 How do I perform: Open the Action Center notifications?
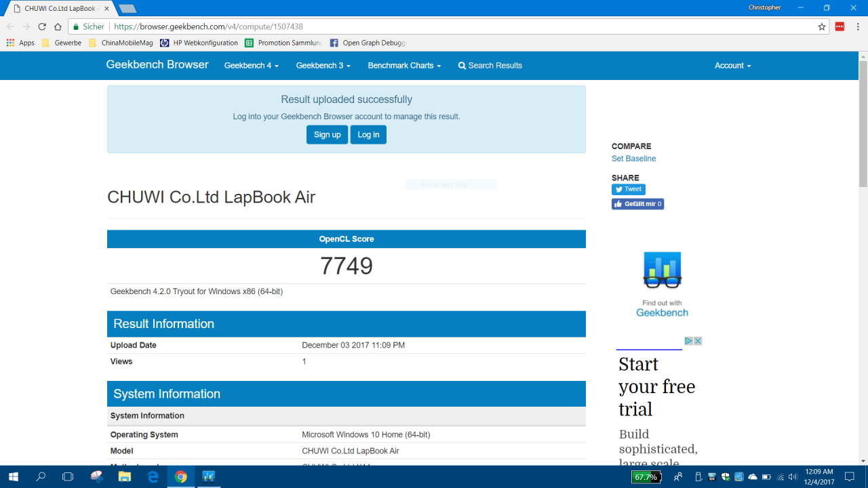click(850, 476)
